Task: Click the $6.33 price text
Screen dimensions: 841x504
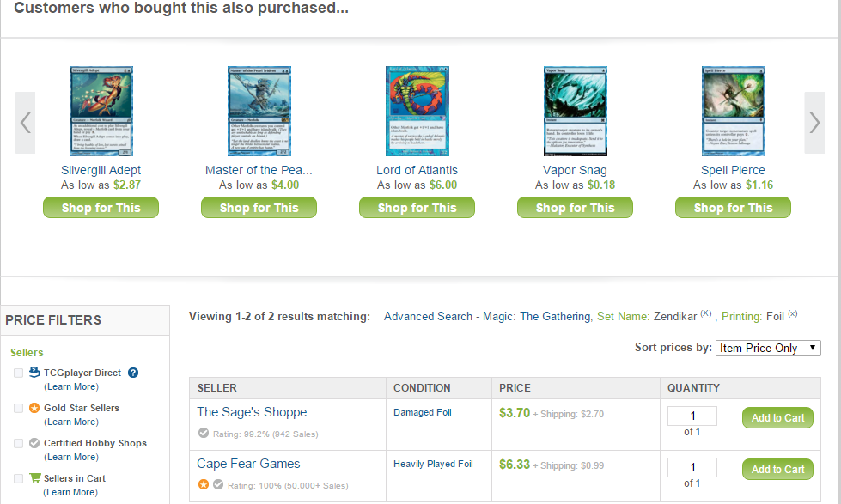Action: coord(515,464)
